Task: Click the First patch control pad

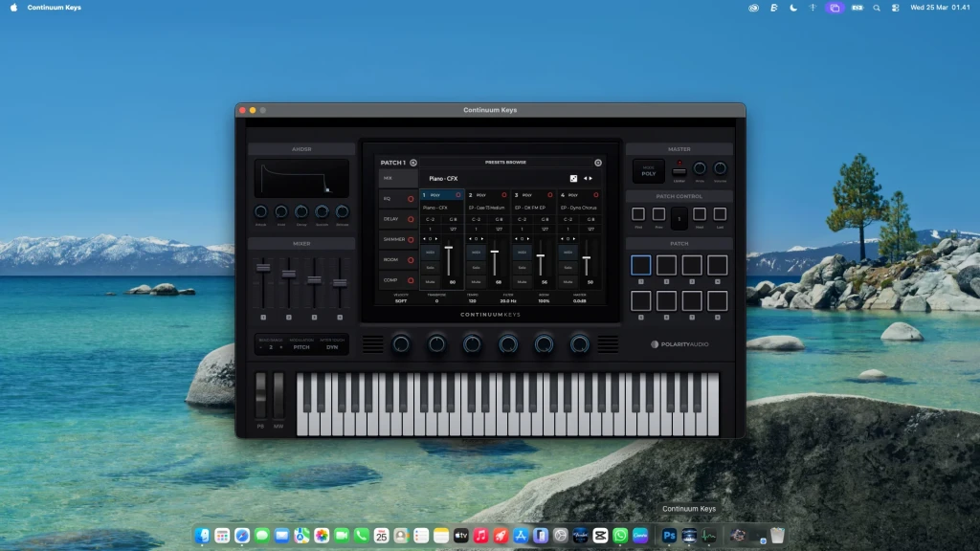Action: point(638,214)
